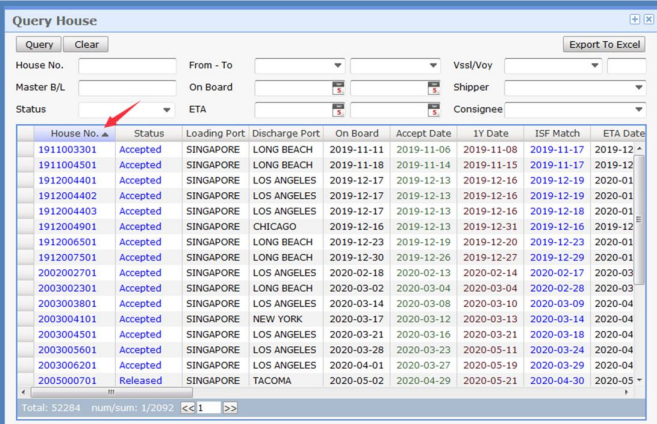Select the row marker for house 1911003301
657x424 pixels.
[25, 149]
